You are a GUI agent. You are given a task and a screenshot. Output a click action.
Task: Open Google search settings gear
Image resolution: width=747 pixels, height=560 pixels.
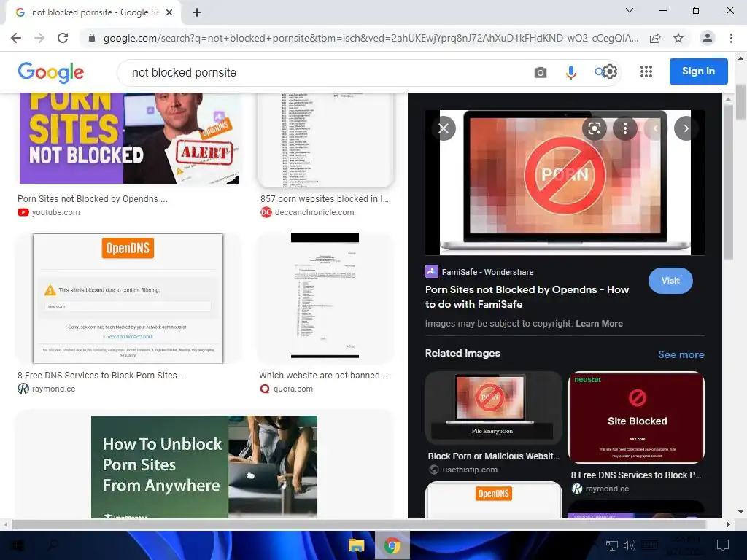(x=610, y=71)
